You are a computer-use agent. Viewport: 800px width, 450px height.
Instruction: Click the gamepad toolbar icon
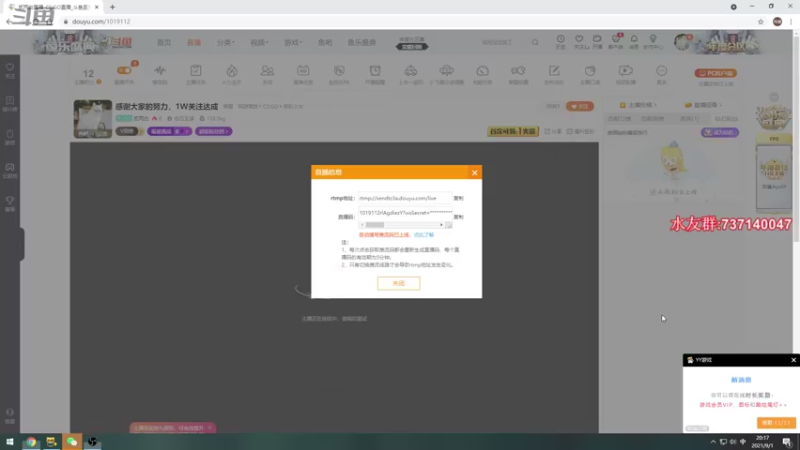tap(518, 70)
